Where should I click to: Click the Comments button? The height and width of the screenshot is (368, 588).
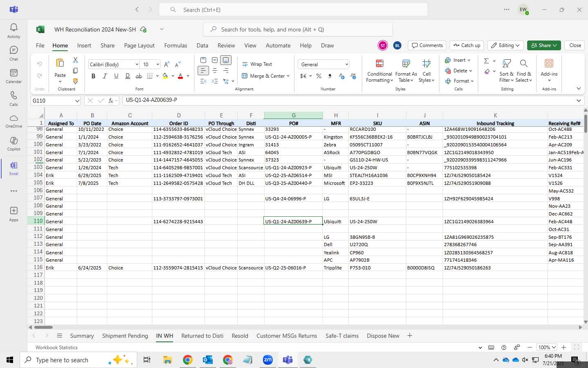click(427, 45)
